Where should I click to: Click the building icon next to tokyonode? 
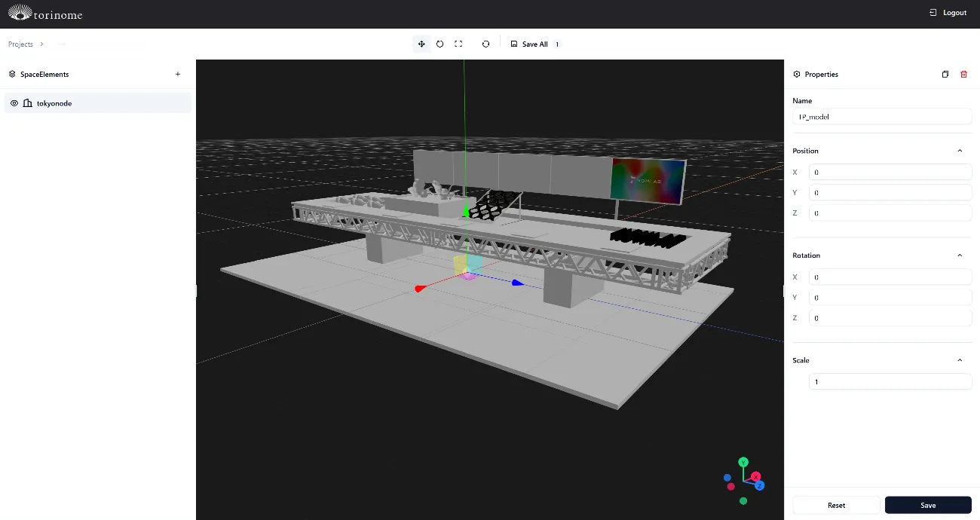[28, 102]
